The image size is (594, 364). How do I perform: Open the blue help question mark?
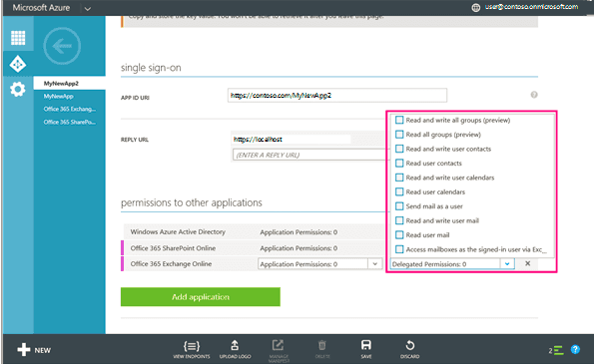click(575, 350)
